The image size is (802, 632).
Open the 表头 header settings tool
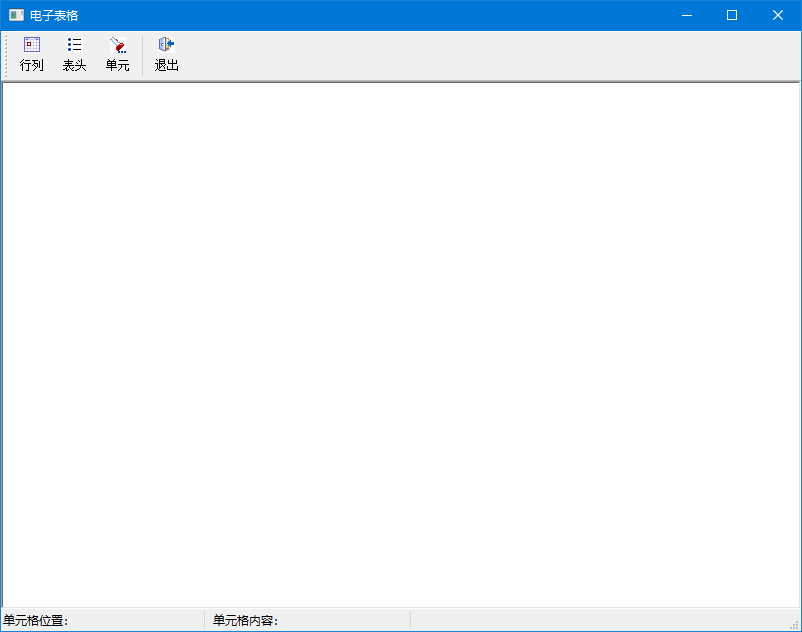(x=75, y=54)
